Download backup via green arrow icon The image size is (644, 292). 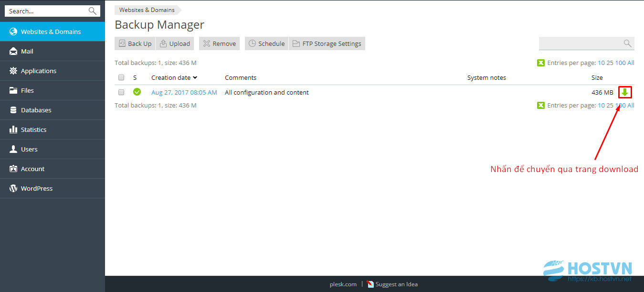point(624,92)
